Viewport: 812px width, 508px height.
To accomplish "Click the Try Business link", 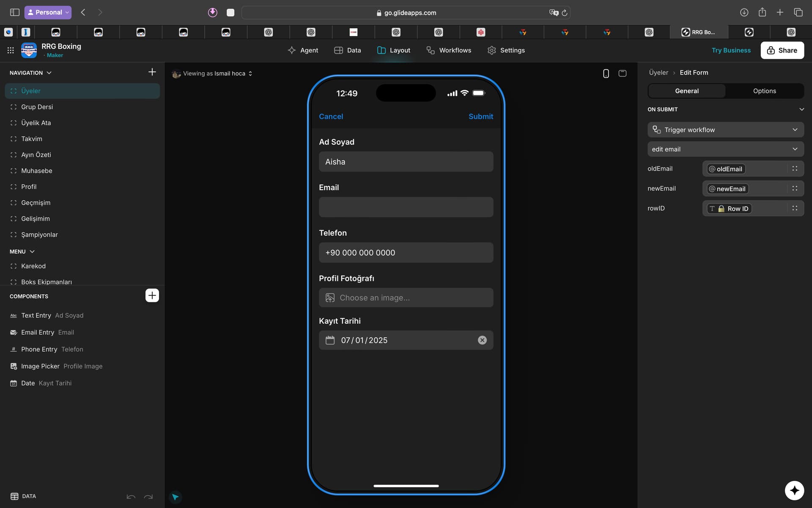I will [x=731, y=50].
